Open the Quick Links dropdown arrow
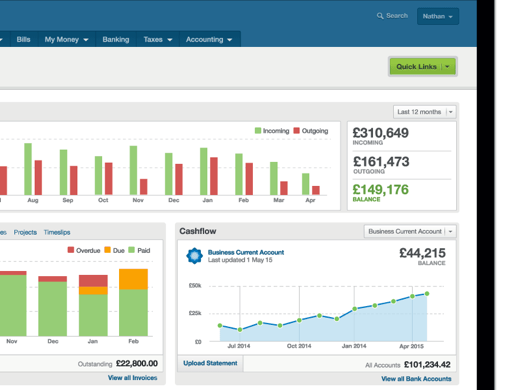Screen dimensions: 520x390 tap(447, 67)
